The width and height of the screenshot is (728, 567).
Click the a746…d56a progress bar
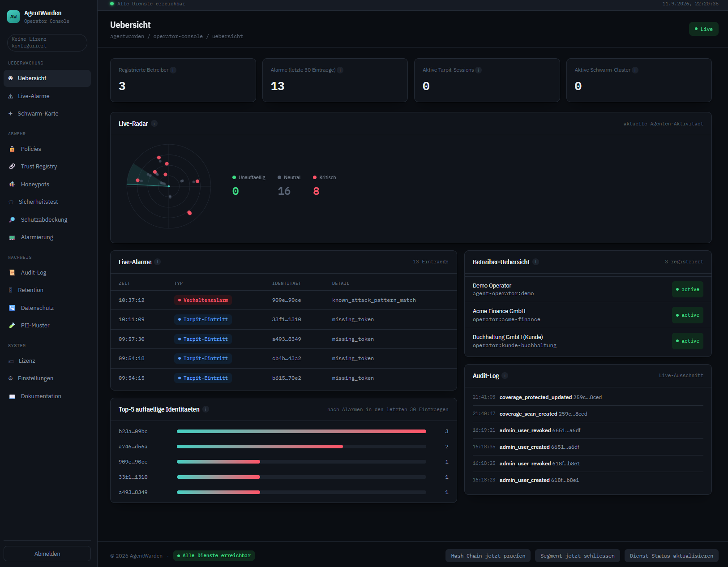[301, 447]
